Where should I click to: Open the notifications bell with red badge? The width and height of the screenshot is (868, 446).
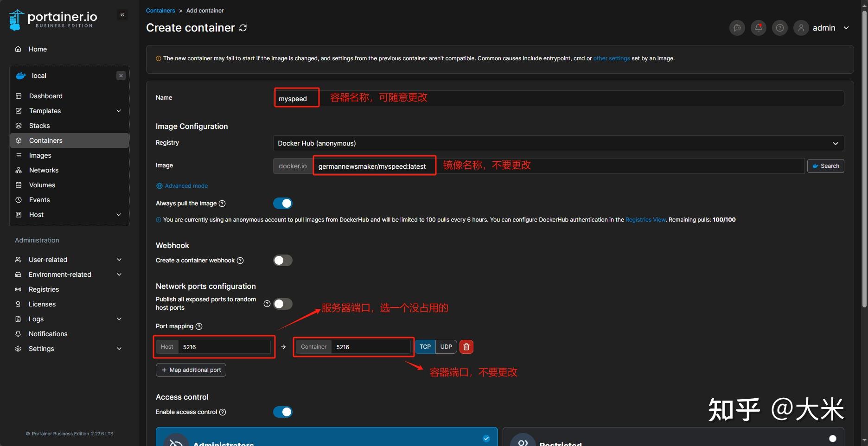pos(758,28)
